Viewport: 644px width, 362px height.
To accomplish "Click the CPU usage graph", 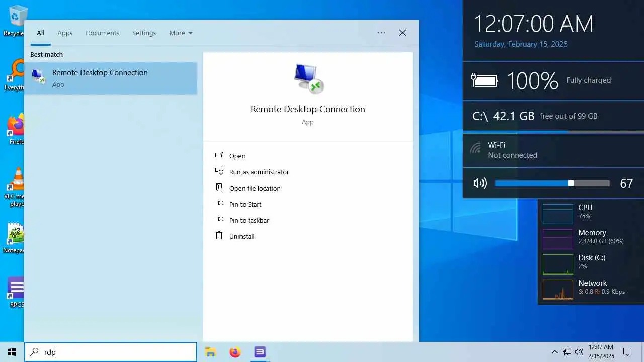I will click(558, 214).
